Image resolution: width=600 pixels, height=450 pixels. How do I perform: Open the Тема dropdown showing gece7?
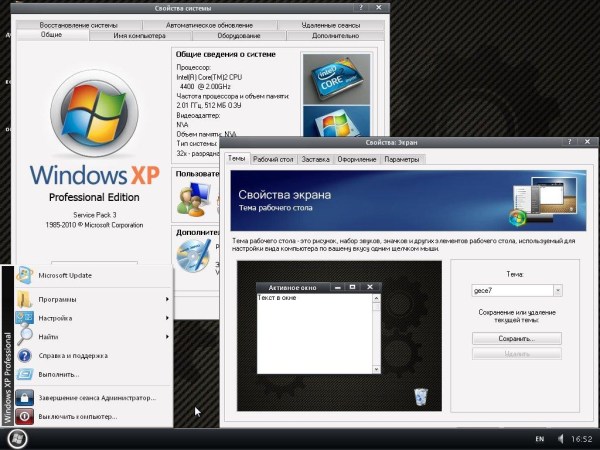click(557, 290)
